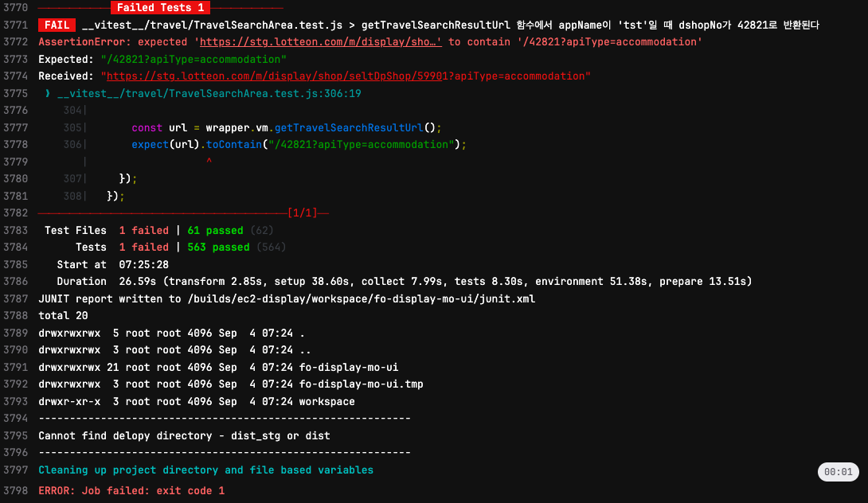Select line number 3798

coord(15,491)
